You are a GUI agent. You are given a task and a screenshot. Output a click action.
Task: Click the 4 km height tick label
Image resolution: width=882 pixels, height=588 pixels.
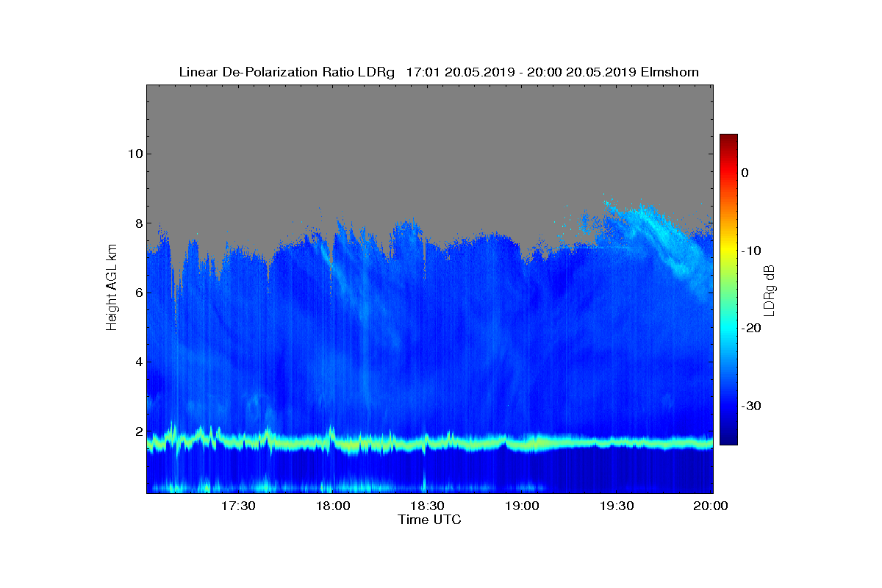point(137,362)
